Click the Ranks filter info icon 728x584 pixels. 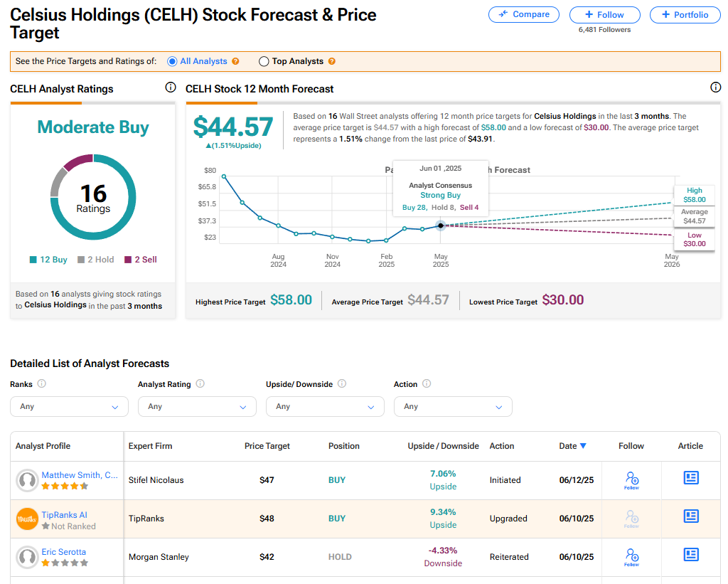(42, 383)
